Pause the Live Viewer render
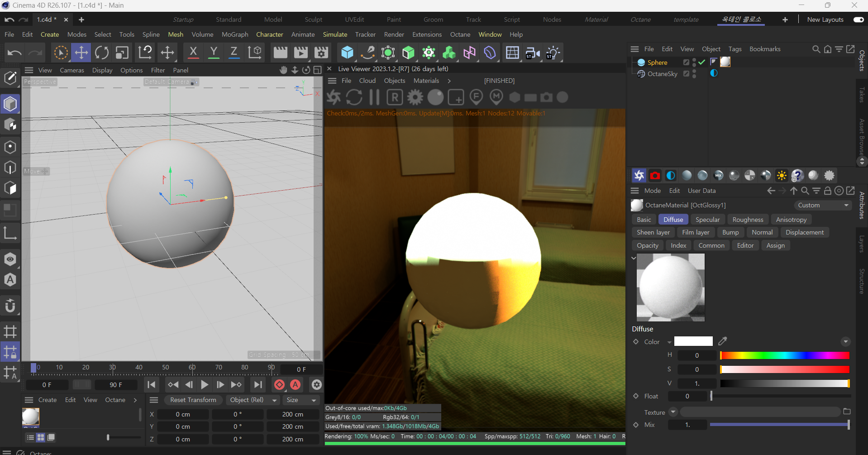The width and height of the screenshot is (868, 455). pos(374,97)
